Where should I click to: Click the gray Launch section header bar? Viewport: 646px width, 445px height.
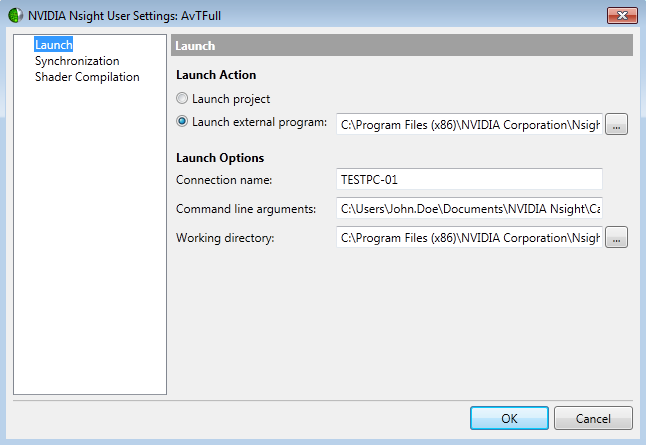click(x=402, y=45)
